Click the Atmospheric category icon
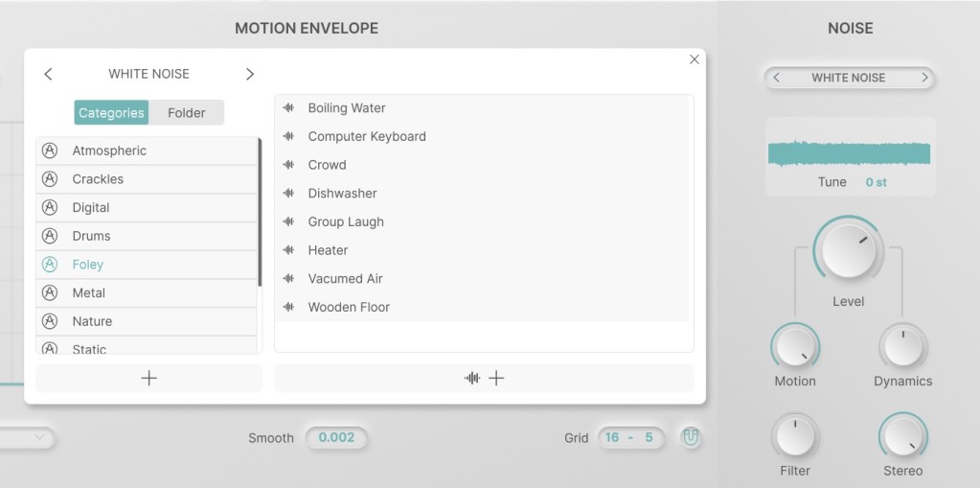 click(x=50, y=151)
